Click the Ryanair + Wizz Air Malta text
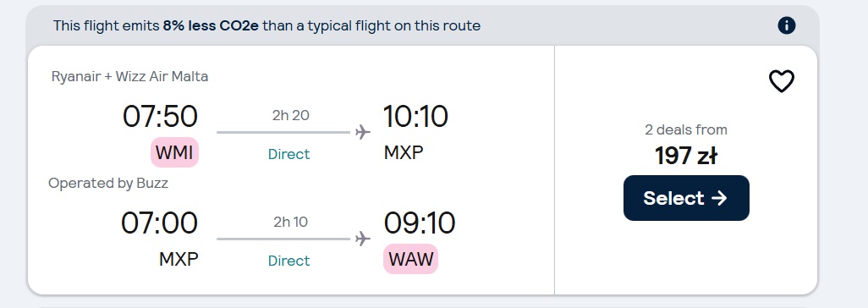Screen dimensions: 868x308 tap(129, 76)
